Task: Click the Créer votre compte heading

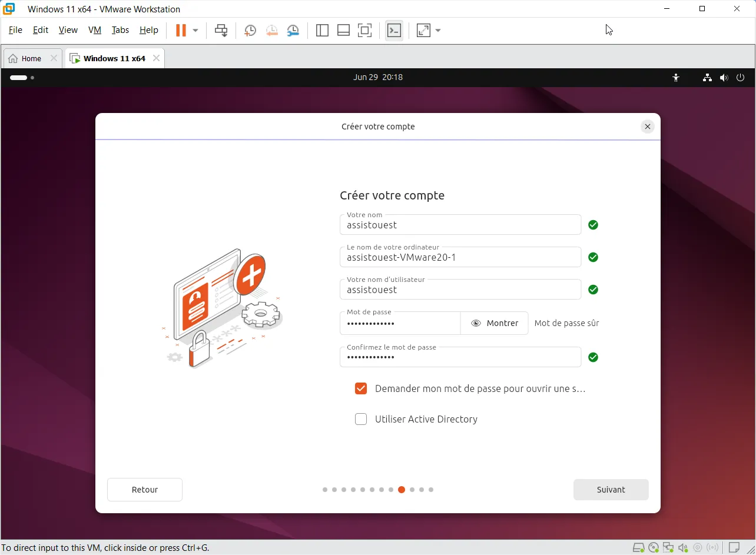Action: (392, 195)
